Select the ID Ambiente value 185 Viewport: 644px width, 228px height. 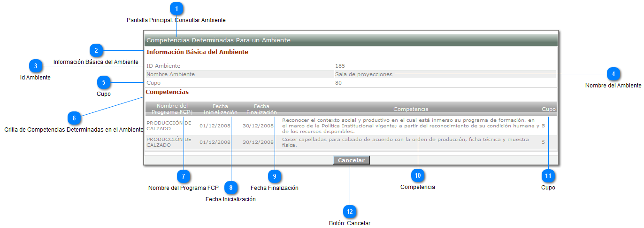[340, 66]
